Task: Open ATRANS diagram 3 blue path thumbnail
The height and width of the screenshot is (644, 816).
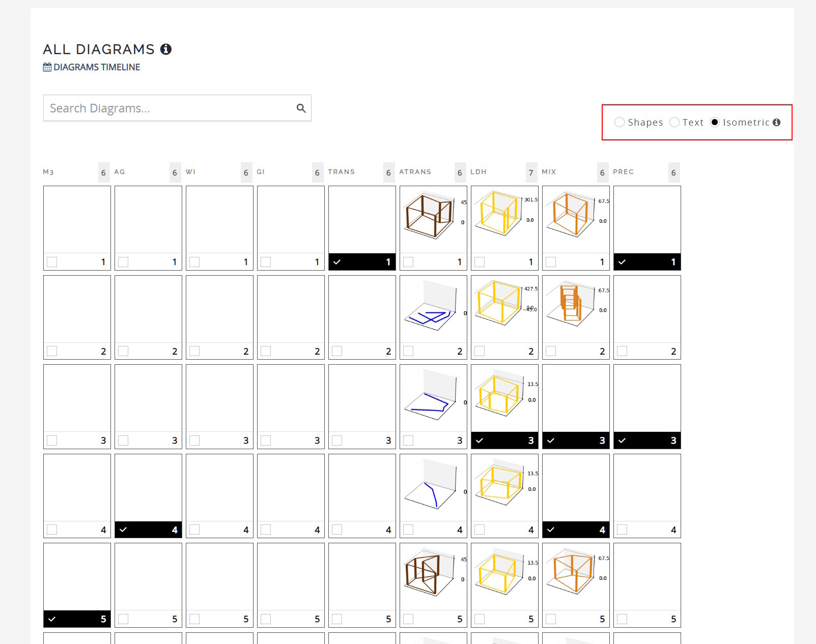Action: click(x=433, y=398)
